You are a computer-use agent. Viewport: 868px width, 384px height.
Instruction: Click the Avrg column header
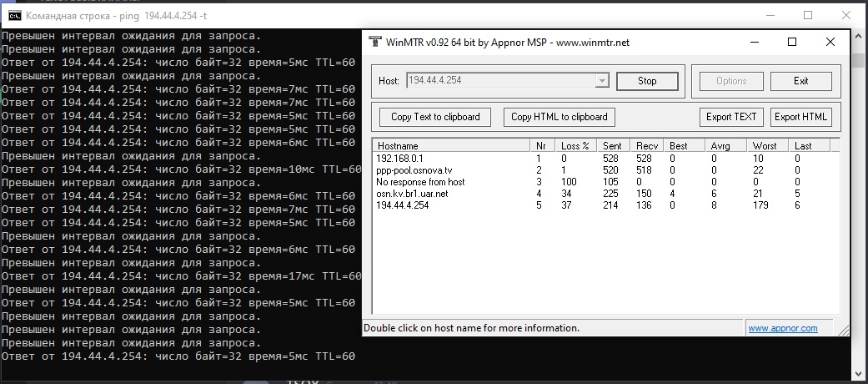click(x=720, y=145)
